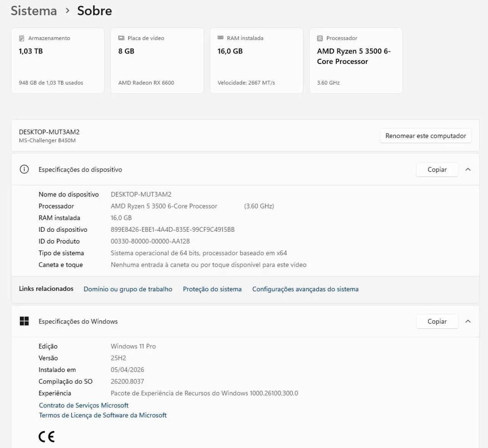Click the DESKTOP-MUT3AM2 computer name header
The width and height of the screenshot is (488, 448).
click(49, 132)
